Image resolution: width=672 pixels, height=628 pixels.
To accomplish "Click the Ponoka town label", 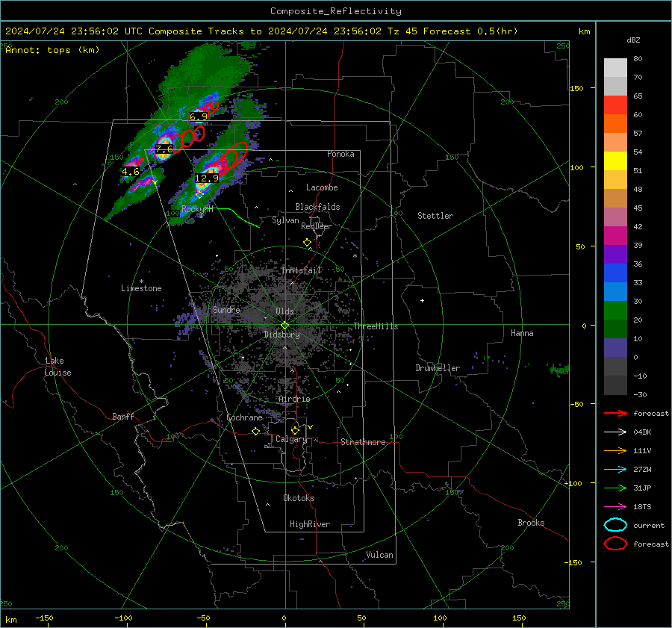I will point(340,154).
